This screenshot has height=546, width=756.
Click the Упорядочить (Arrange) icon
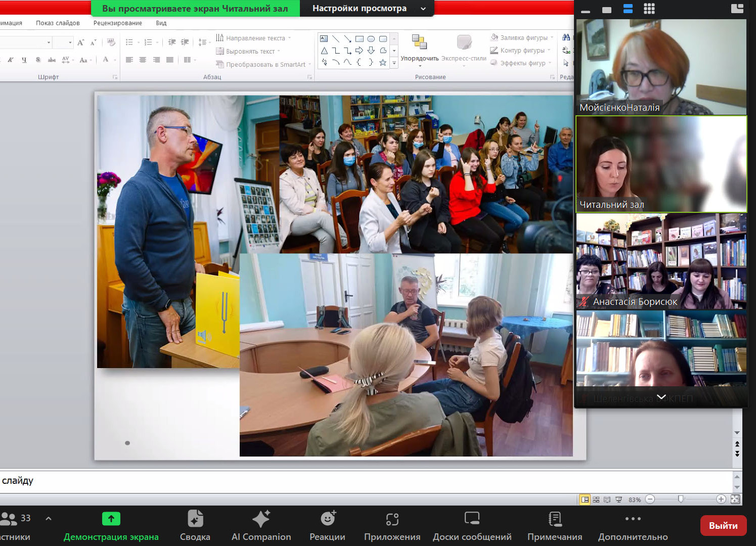419,42
